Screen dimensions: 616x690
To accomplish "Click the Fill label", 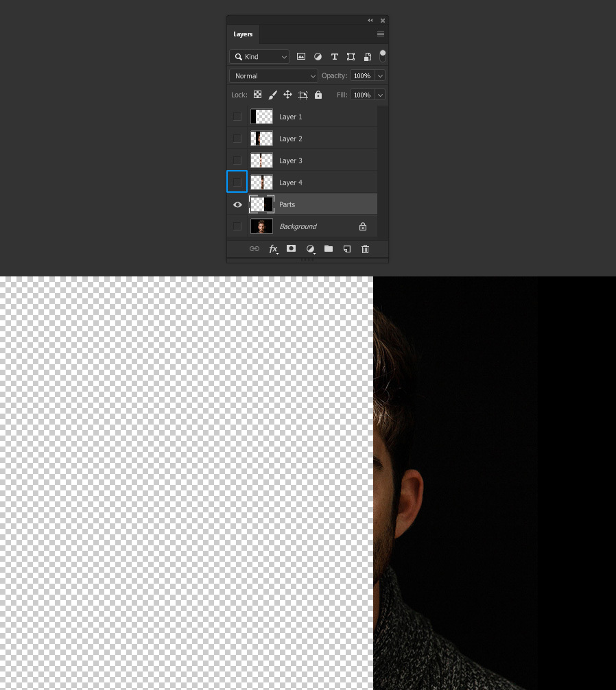I will pyautogui.click(x=342, y=95).
